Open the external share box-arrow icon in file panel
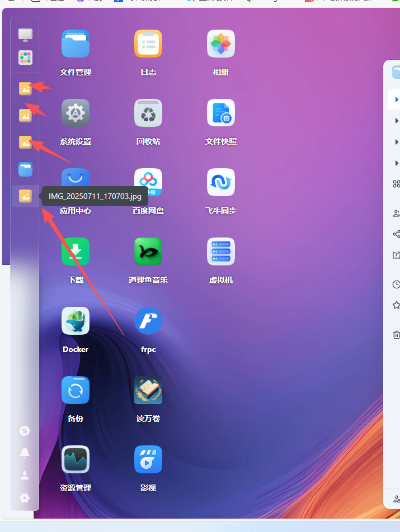Screen dimensions: 400x532 396,255
